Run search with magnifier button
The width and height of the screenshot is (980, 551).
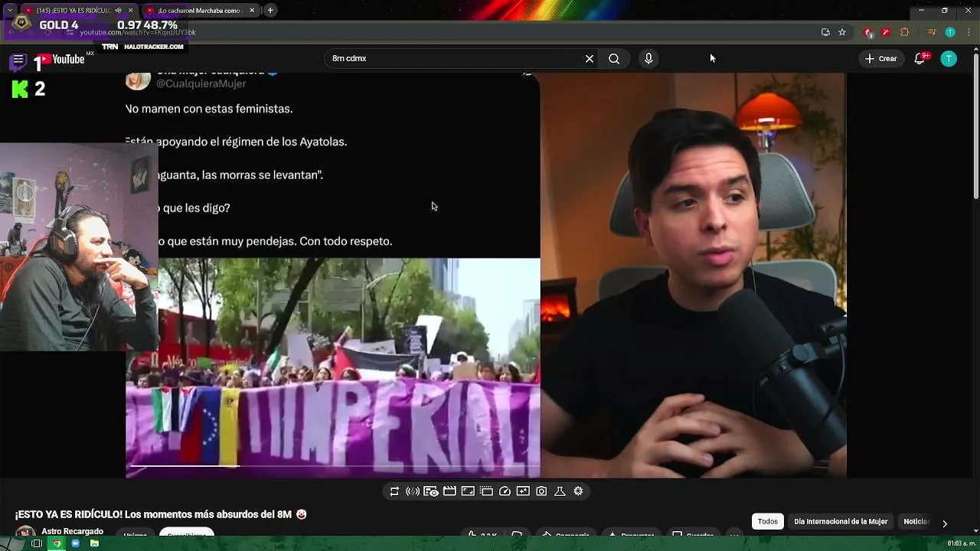[x=614, y=59]
